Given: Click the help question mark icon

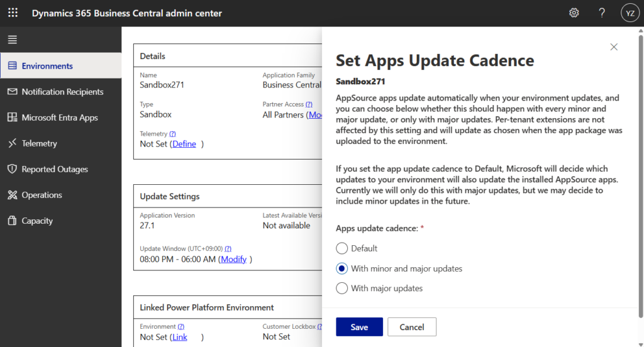Looking at the screenshot, I should coord(602,13).
